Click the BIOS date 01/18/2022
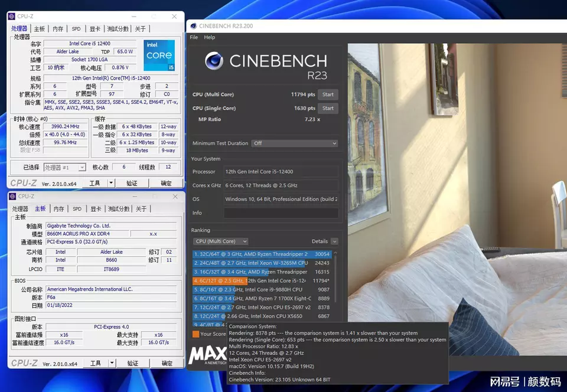This screenshot has height=392, width=567. pyautogui.click(x=111, y=305)
